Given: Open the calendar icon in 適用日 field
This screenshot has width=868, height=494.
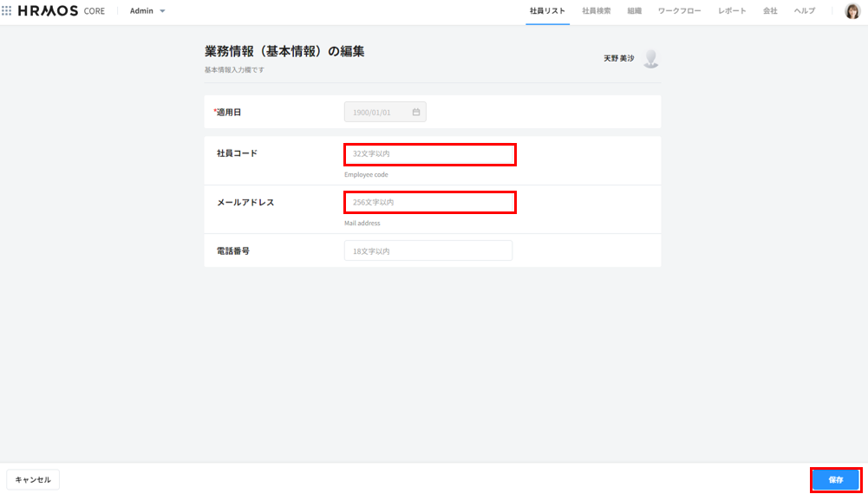Looking at the screenshot, I should 416,112.
